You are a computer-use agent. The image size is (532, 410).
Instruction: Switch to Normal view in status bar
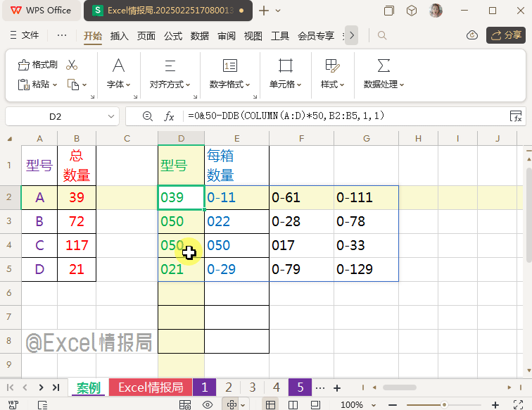(x=270, y=404)
